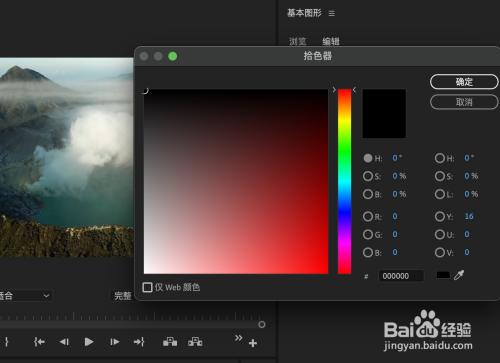The width and height of the screenshot is (500, 363).
Task: Click the HSL lightness value 0 %
Action: pos(471,194)
